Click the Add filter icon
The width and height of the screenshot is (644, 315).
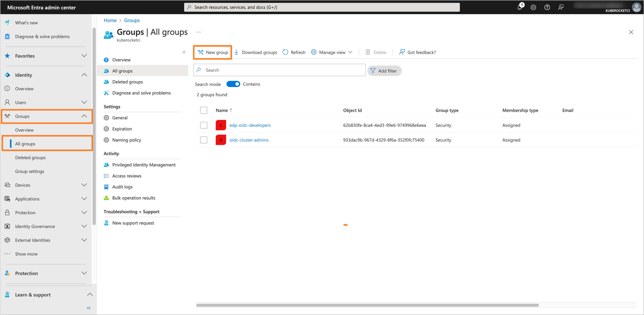click(373, 70)
